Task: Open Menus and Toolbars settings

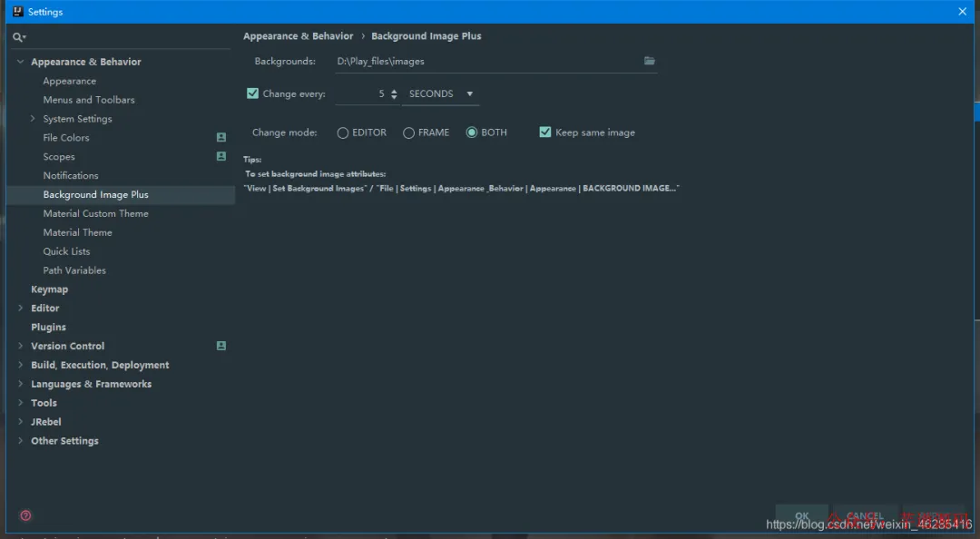Action: 89,100
